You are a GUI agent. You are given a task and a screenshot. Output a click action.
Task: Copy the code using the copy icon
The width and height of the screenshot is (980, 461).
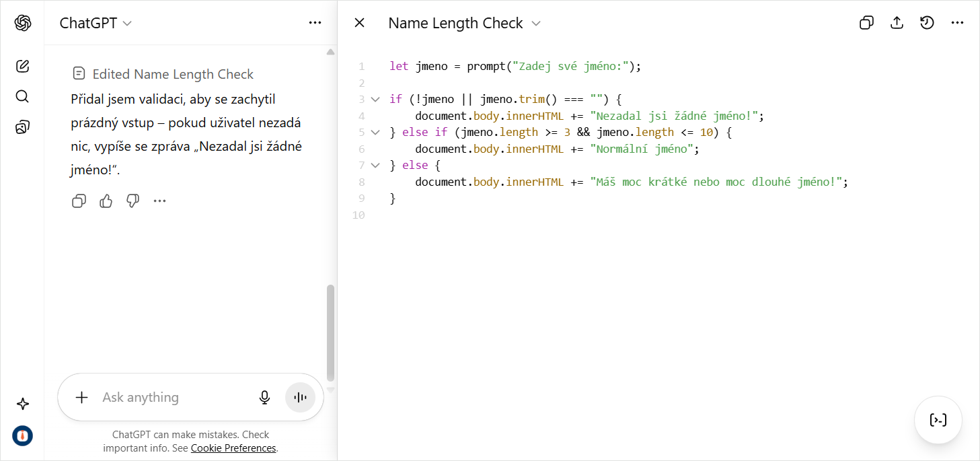(866, 22)
